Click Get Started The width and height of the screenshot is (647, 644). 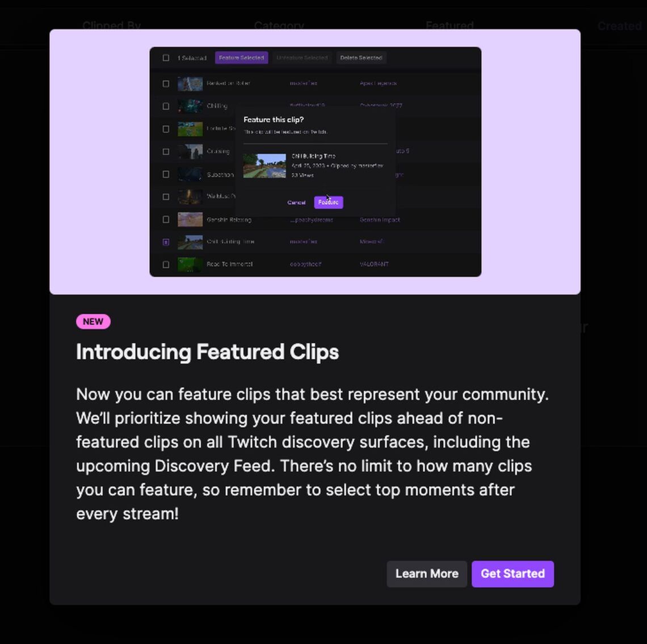[x=512, y=574]
